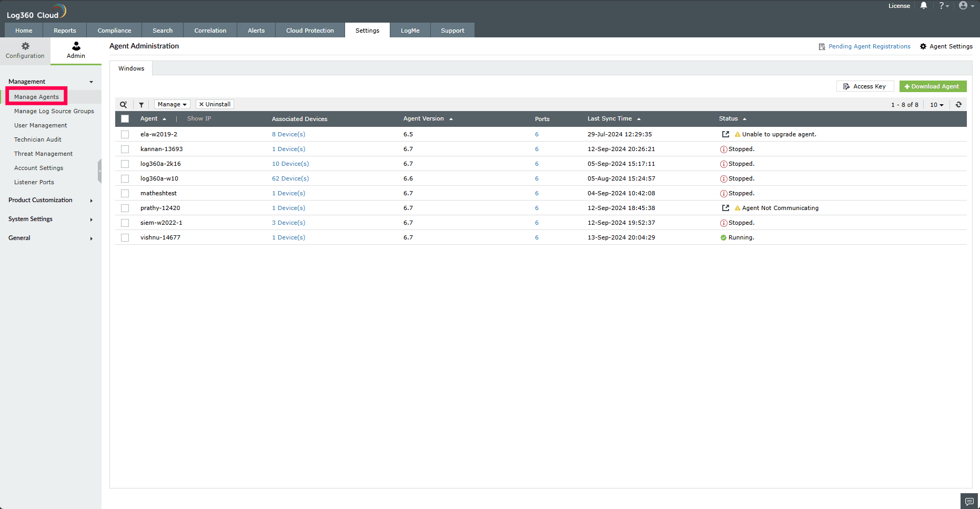
Task: Click stopped status icon for log360a-w10
Action: click(724, 179)
